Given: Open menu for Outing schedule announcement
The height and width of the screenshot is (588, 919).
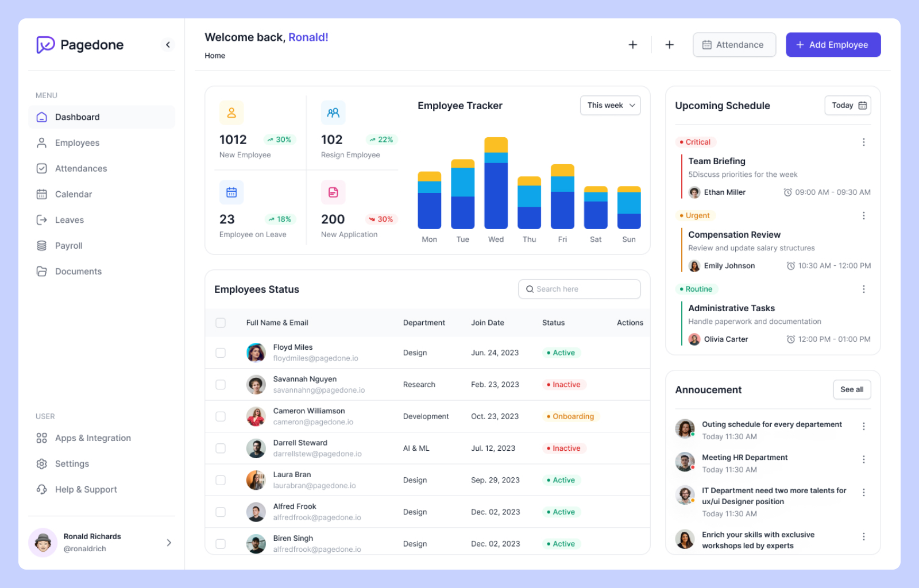Looking at the screenshot, I should [863, 427].
